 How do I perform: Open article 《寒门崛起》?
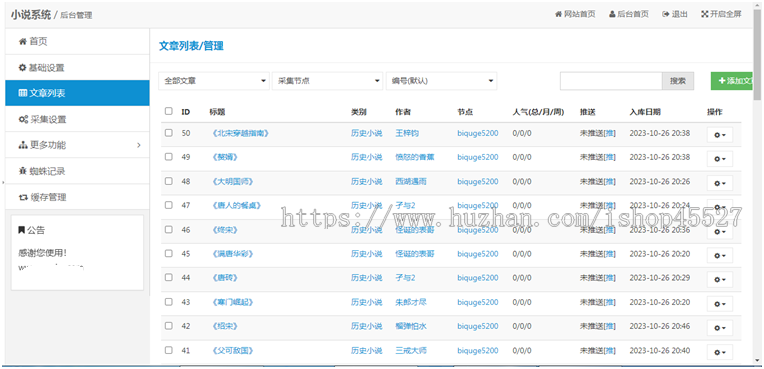tap(232, 302)
